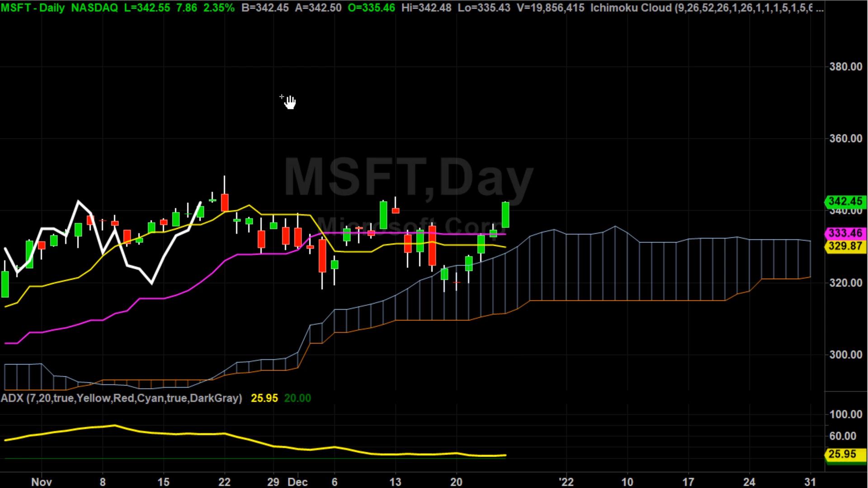868x488 pixels.
Task: Click the yellow ADX value 25.95 in header
Action: coord(264,398)
